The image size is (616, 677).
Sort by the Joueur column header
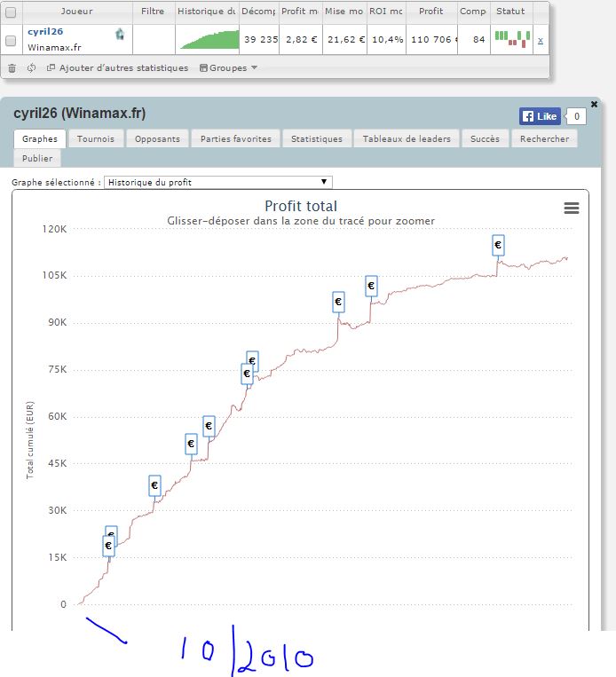click(x=77, y=12)
